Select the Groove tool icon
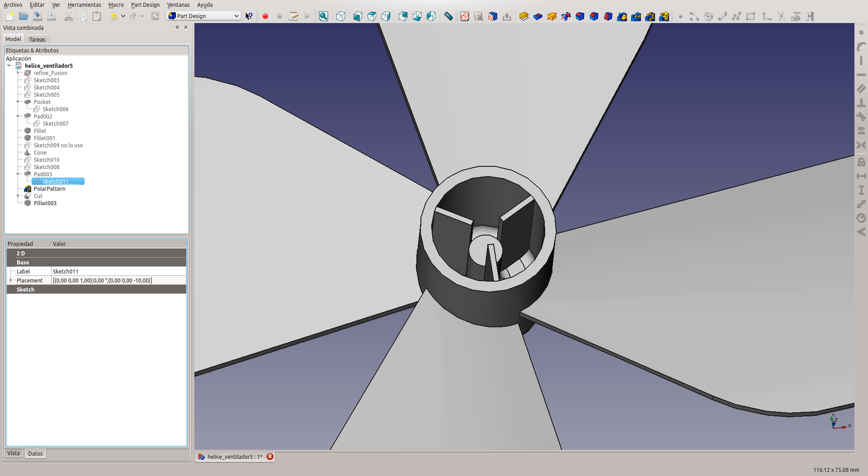 [x=566, y=16]
